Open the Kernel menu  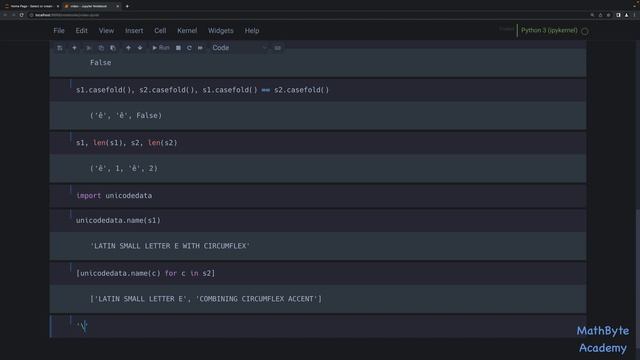click(x=187, y=31)
